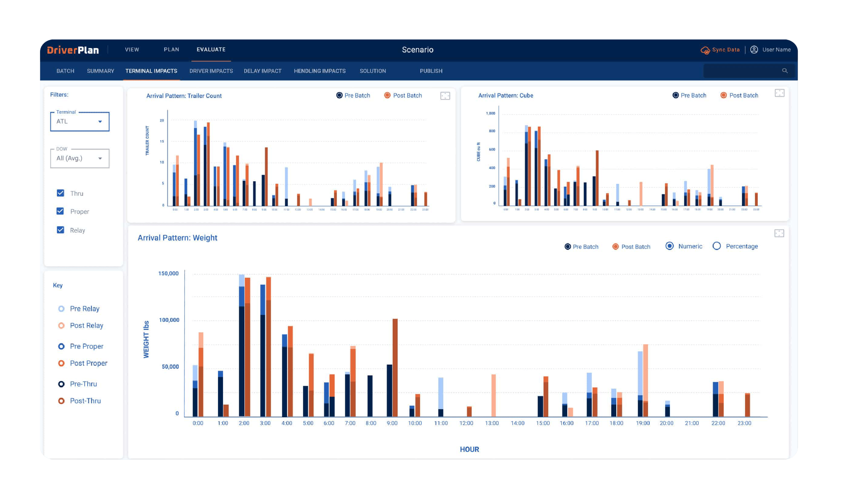Toggle the Relay checkbox
Viewport: 842px width, 504px height.
61,230
